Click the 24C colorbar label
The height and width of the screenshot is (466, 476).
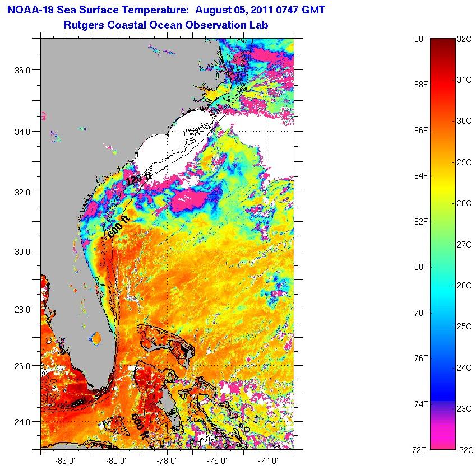[464, 368]
